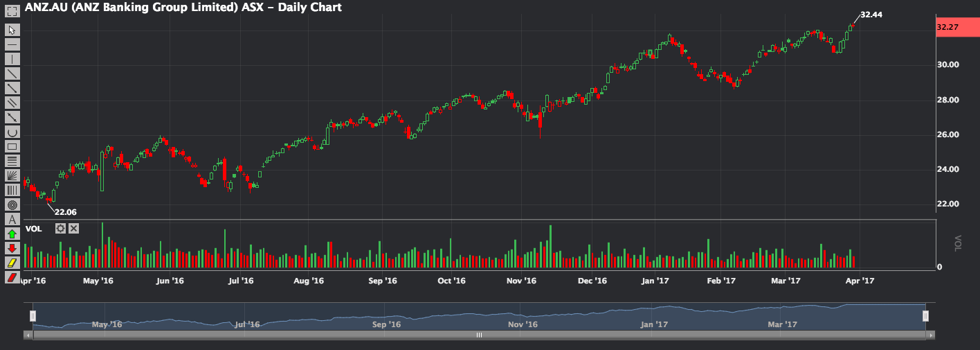Select the horizontal line drawing tool
The width and height of the screenshot is (980, 350).
click(12, 44)
